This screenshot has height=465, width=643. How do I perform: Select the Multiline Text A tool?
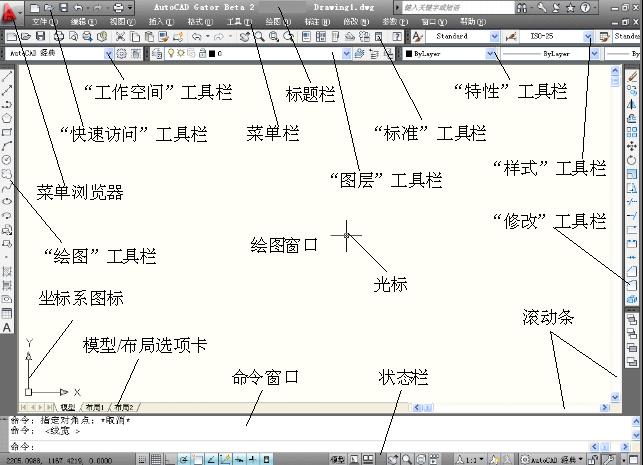click(7, 328)
